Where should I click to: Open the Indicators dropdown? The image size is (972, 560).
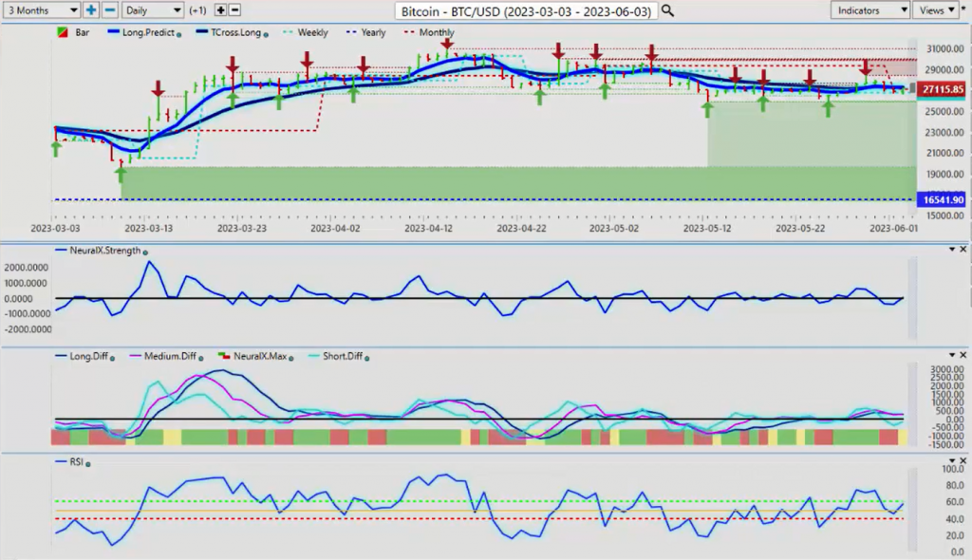tap(869, 9)
